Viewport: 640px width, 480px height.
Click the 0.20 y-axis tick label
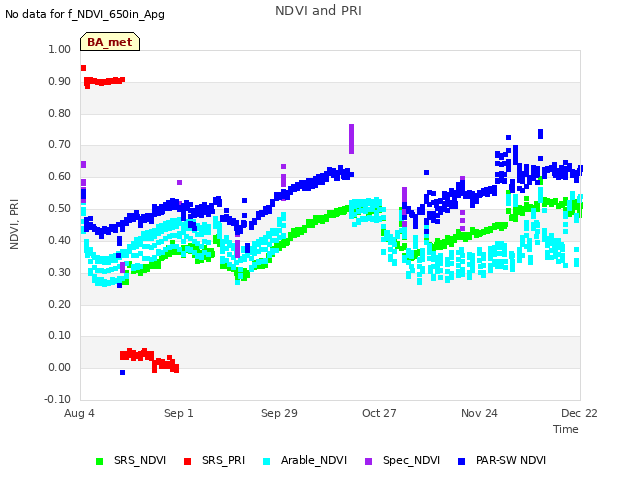click(x=60, y=304)
